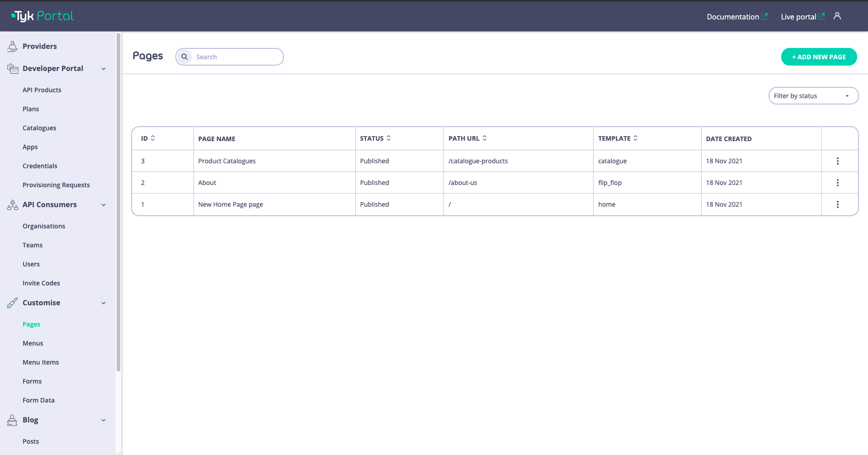Open the Documentation link
This screenshot has width=868, height=455.
[733, 17]
